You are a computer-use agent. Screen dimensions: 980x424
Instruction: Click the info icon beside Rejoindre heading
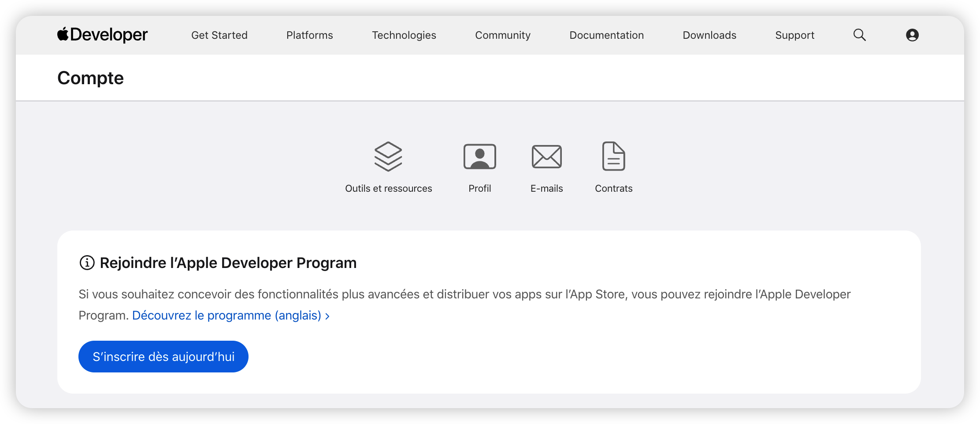[x=87, y=263]
